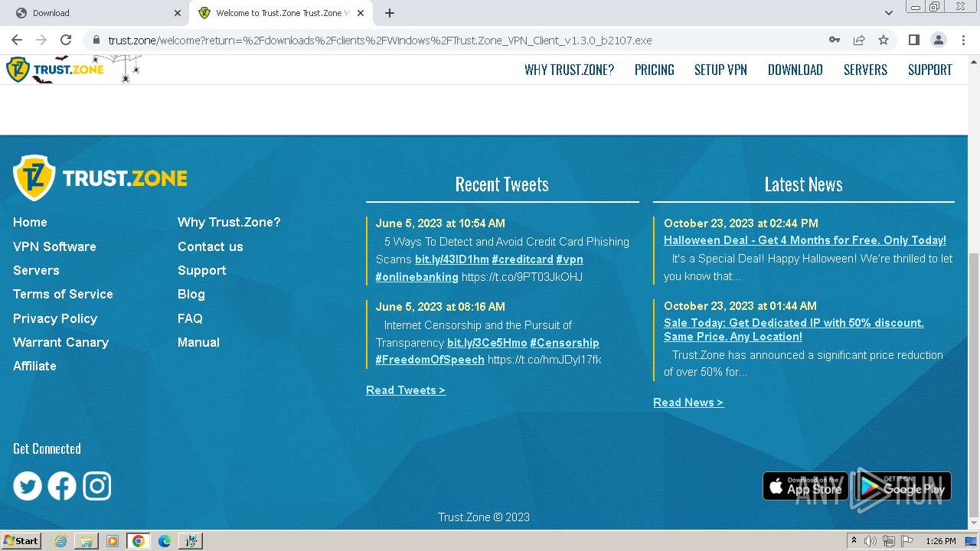The height and width of the screenshot is (551, 980).
Task: Close the Download tab
Action: pos(178,13)
